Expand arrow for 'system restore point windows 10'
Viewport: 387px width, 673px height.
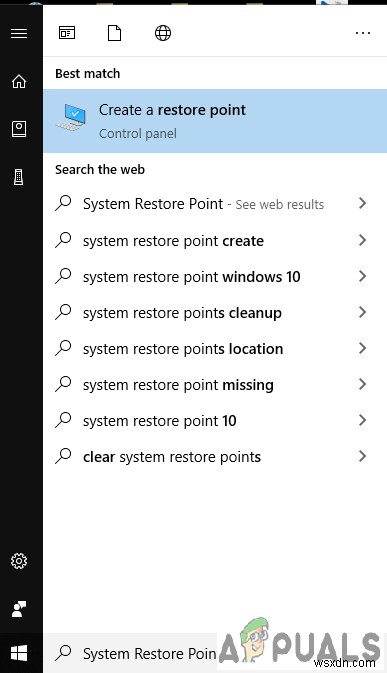coord(363,276)
